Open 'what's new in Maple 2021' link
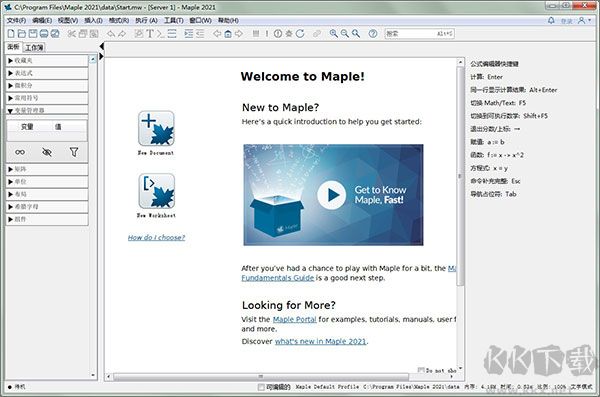The image size is (600, 397). coord(321,341)
